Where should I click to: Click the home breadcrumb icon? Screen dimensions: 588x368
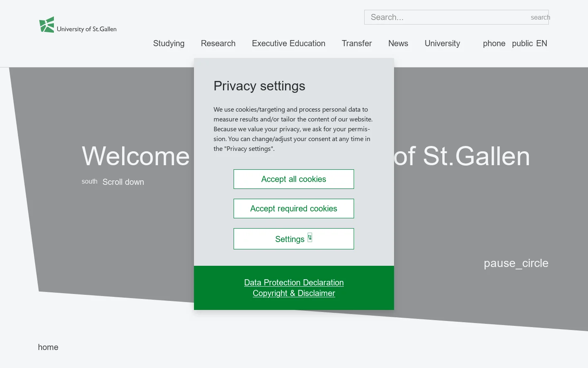pos(48,347)
